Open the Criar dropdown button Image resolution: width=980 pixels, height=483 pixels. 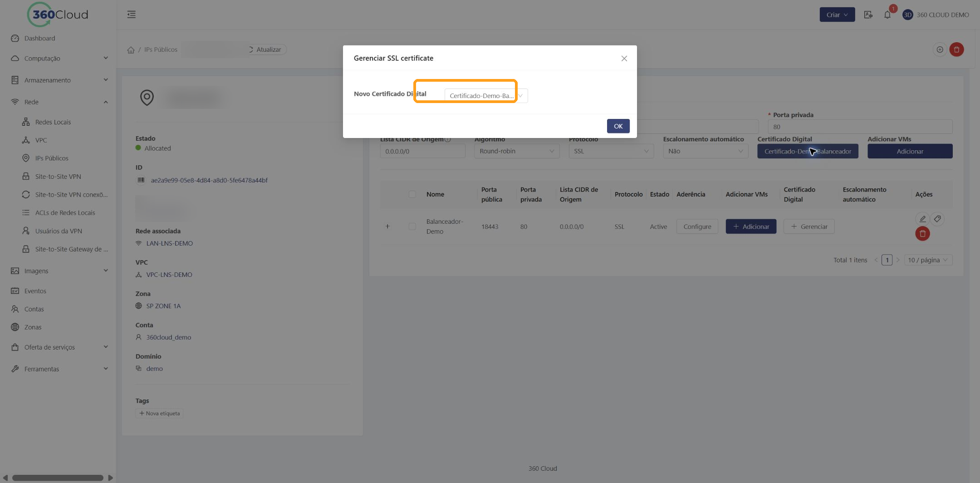click(837, 15)
